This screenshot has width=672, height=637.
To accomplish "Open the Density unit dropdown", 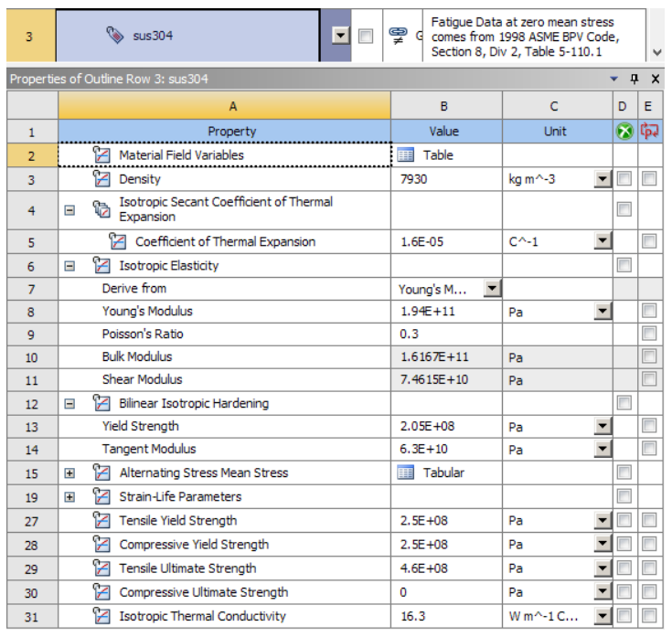I will tap(603, 178).
